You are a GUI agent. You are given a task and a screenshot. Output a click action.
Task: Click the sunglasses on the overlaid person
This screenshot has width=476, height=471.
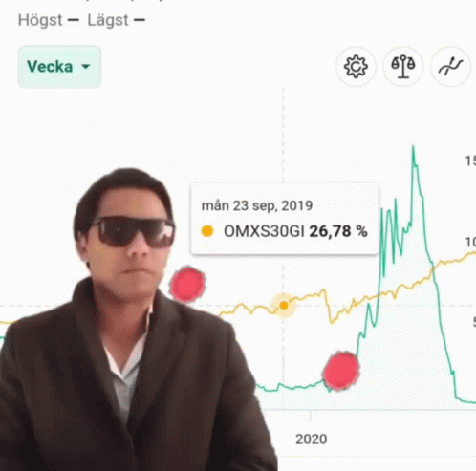133,231
